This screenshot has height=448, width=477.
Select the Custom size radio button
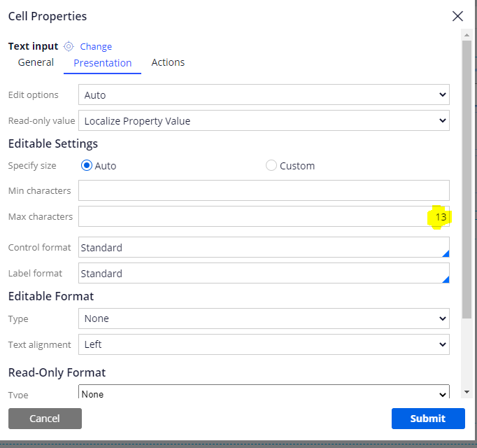271,166
